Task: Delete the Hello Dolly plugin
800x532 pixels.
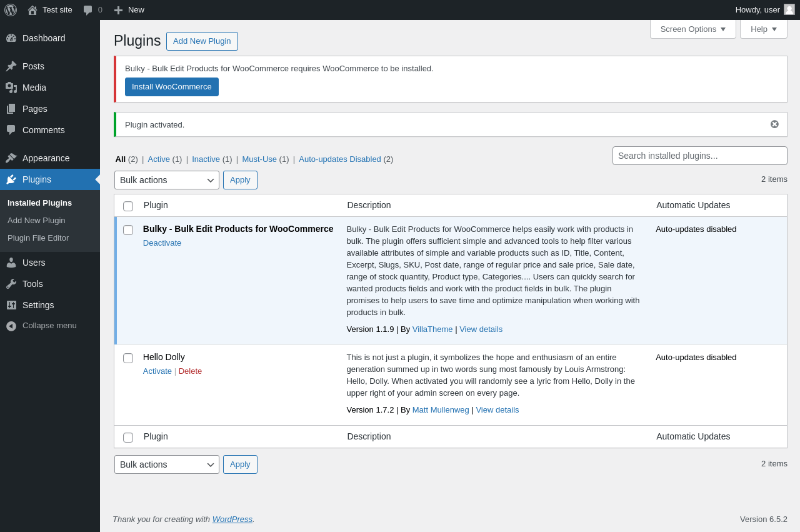Action: click(190, 371)
